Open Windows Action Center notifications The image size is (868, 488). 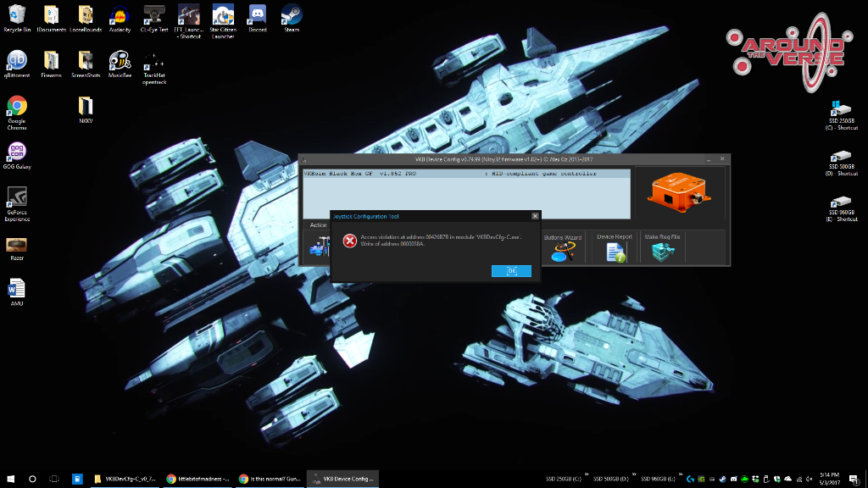click(854, 479)
